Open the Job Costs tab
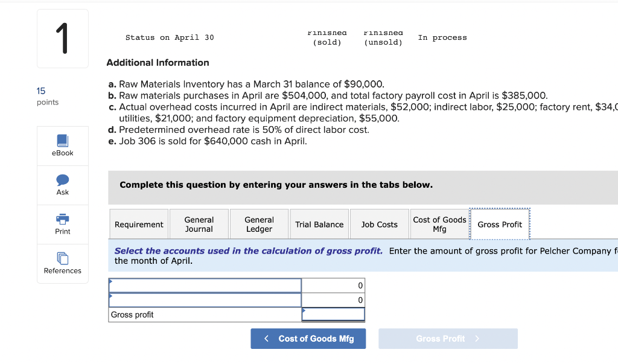This screenshot has width=618, height=364. (379, 224)
